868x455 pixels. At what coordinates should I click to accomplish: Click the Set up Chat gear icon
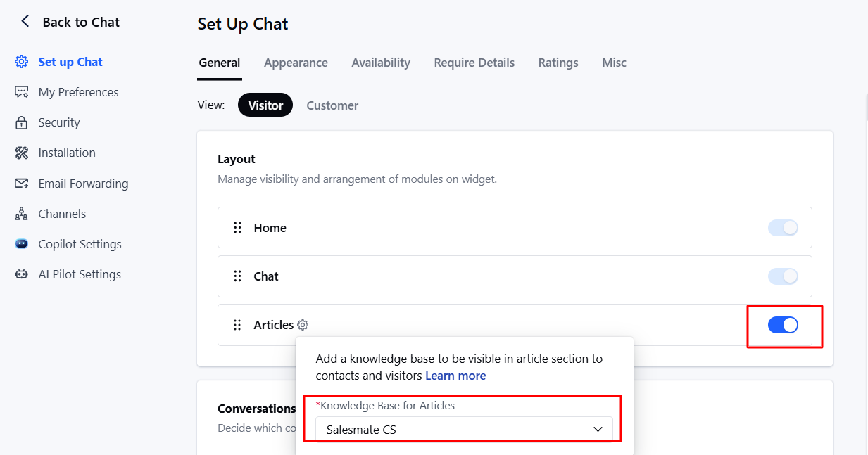[20, 62]
